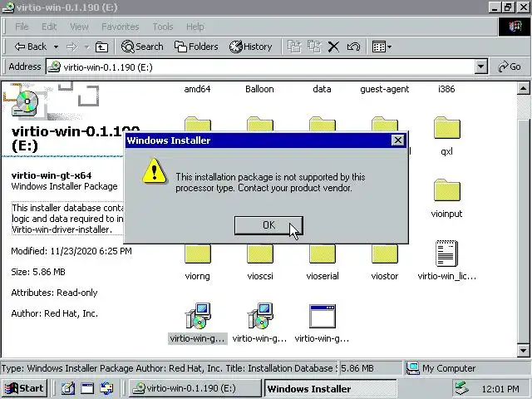
Task: Click the CD drive icon in info pane
Action: (x=26, y=103)
